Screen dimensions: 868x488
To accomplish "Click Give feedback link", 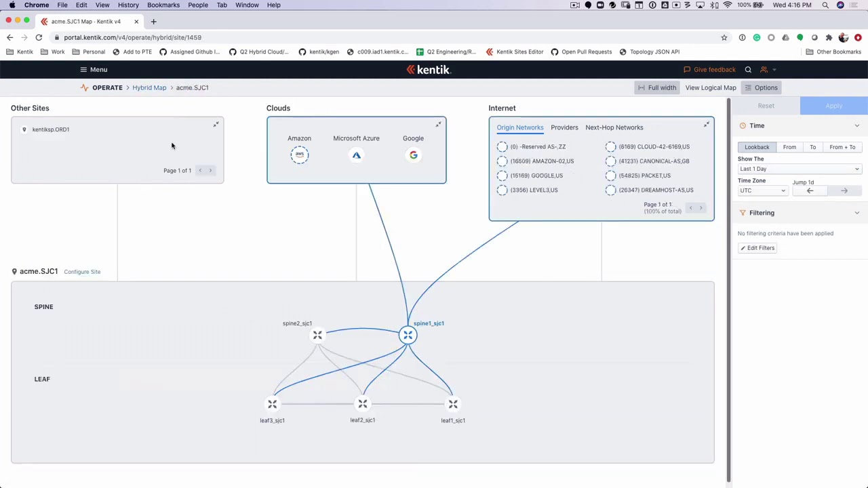I will (x=709, y=70).
